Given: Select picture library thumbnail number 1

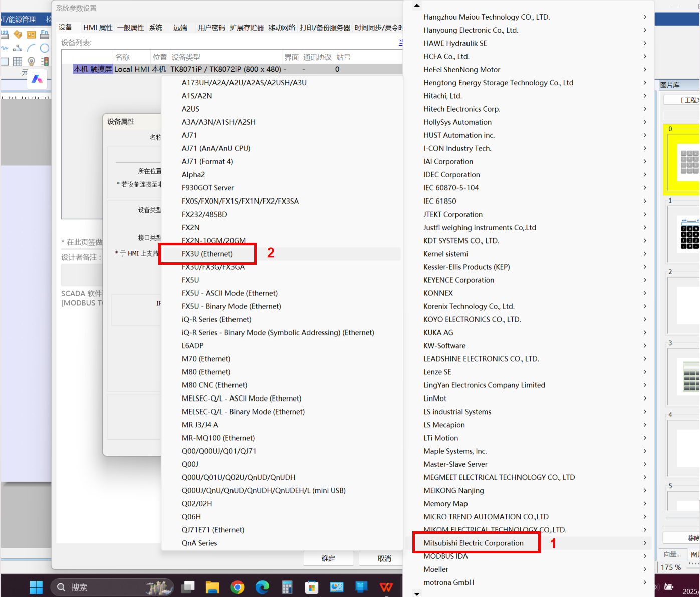Looking at the screenshot, I should point(683,232).
